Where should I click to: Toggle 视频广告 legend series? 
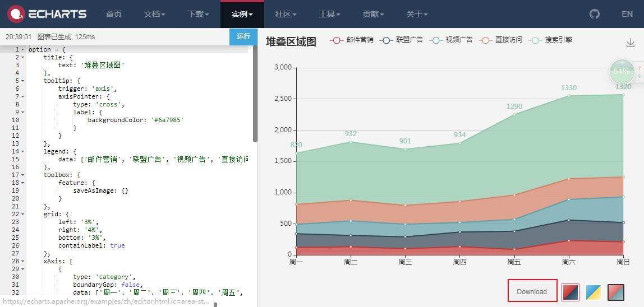click(450, 40)
